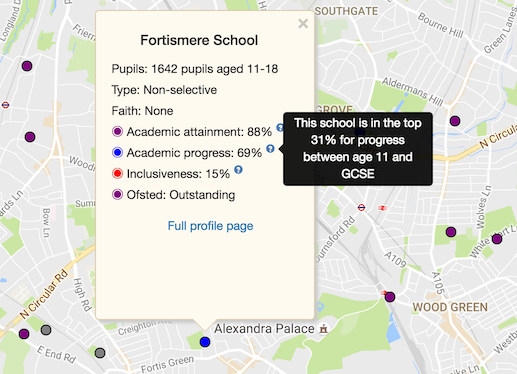Select the purple marker near Wood Green station
Image resolution: width=517 pixels, height=374 pixels.
tap(390, 297)
